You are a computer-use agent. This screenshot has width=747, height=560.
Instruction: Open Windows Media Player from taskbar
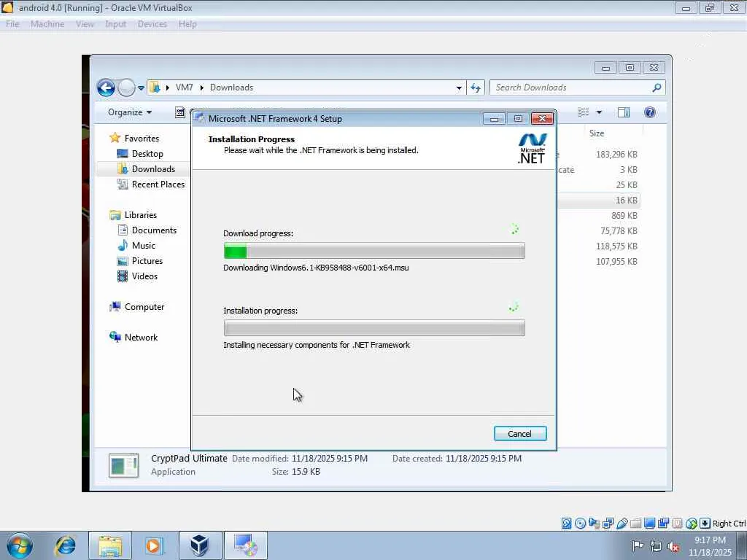point(153,545)
